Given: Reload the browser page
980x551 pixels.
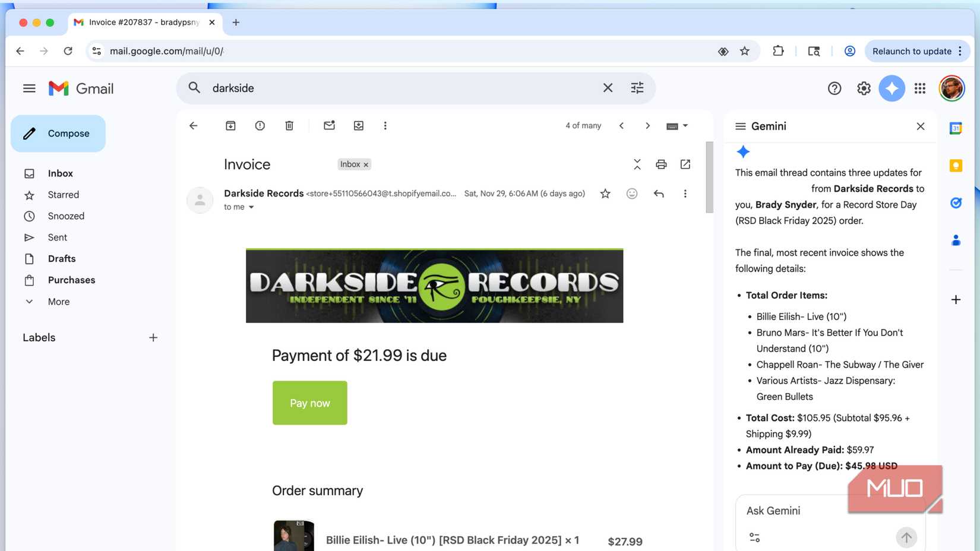Looking at the screenshot, I should (x=68, y=51).
